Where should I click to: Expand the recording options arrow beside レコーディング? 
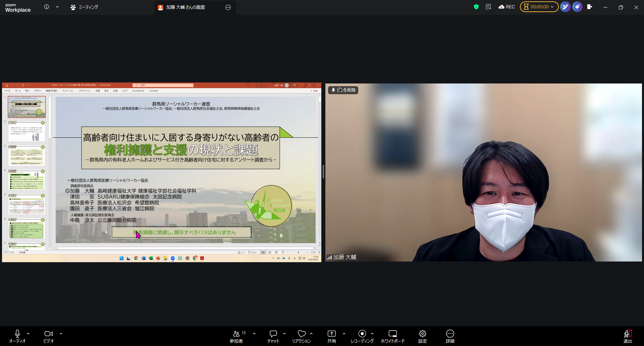pyautogui.click(x=372, y=334)
